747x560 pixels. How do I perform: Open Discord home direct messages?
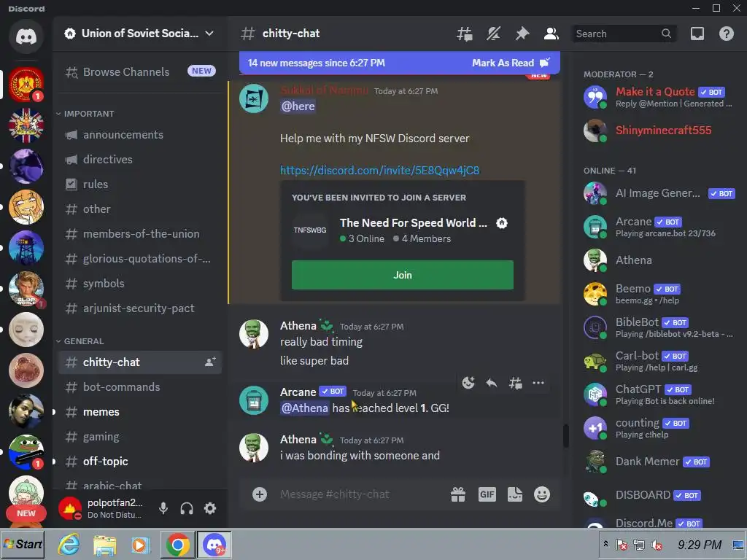26,36
